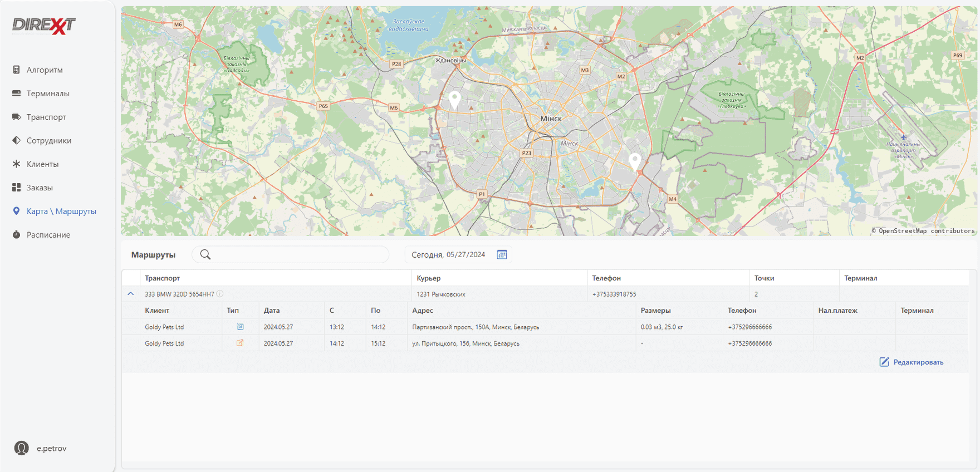
Task: Click the Редактировать link
Action: tap(918, 362)
